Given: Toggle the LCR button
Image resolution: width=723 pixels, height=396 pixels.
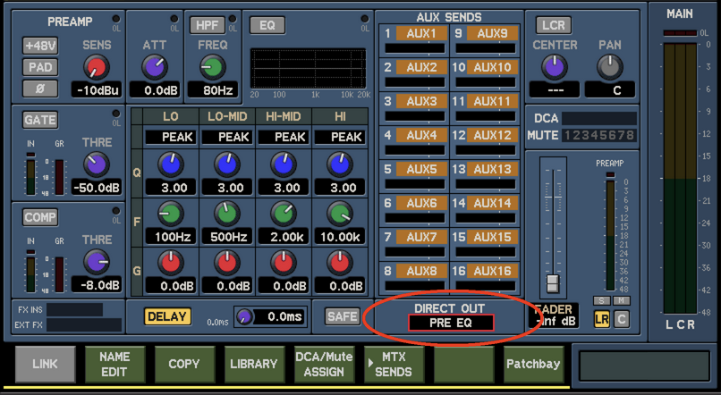Looking at the screenshot, I should point(553,25).
